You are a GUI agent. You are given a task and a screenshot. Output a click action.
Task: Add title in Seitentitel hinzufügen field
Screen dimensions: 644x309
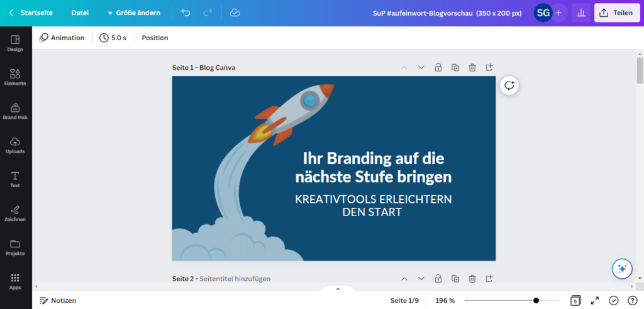(235, 279)
